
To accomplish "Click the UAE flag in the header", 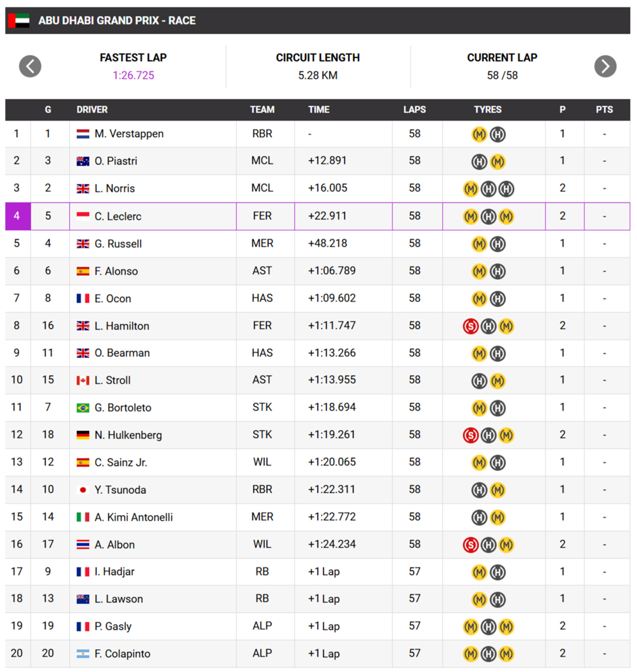I will pos(19,21).
